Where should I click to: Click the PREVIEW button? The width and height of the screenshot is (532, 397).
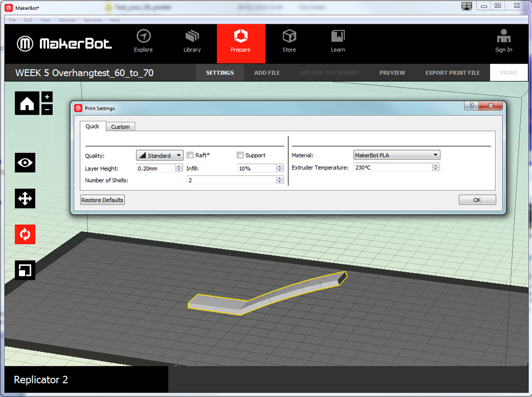tap(392, 73)
